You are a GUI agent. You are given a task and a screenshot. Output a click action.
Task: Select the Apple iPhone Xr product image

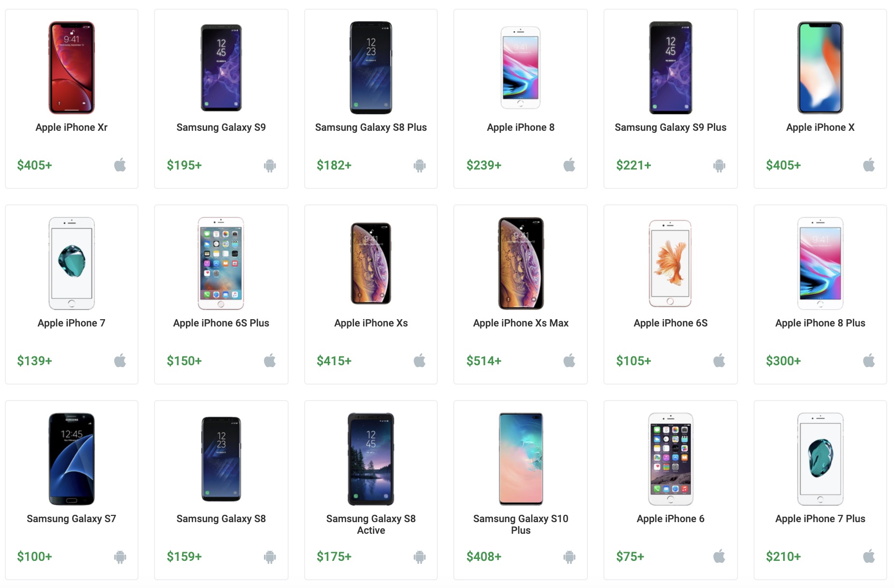[x=71, y=67]
